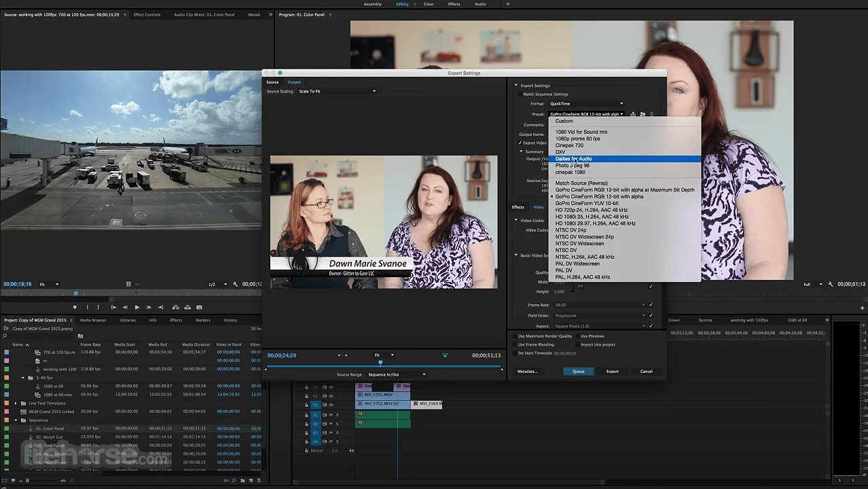Open the Fit zoom dropdown in Export preview

tap(384, 355)
